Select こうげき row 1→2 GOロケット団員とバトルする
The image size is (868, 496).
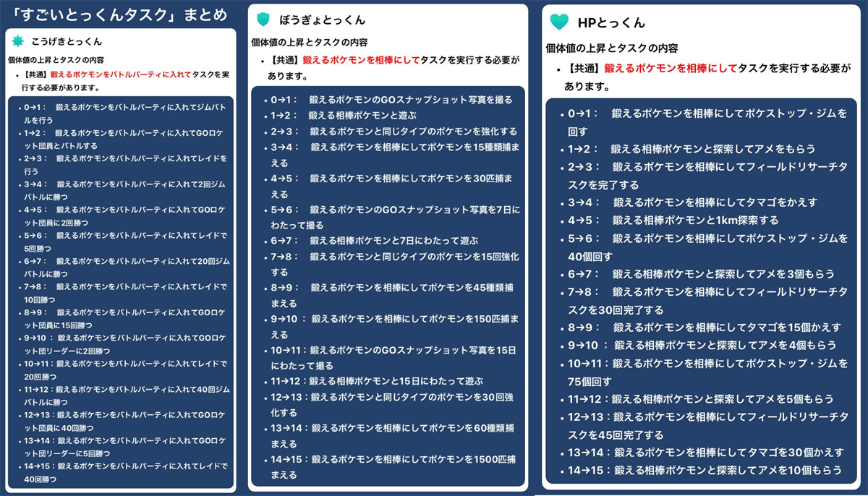tap(124, 140)
